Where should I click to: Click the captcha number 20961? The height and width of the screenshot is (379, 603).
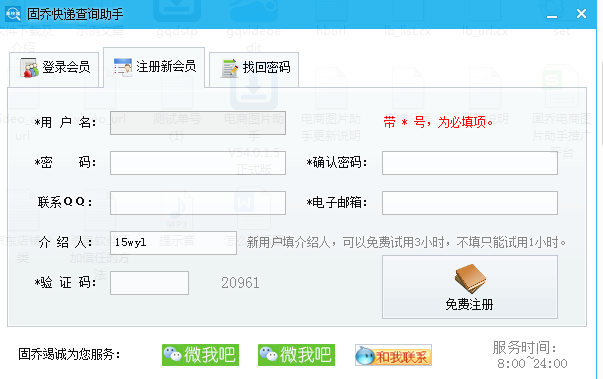point(240,283)
